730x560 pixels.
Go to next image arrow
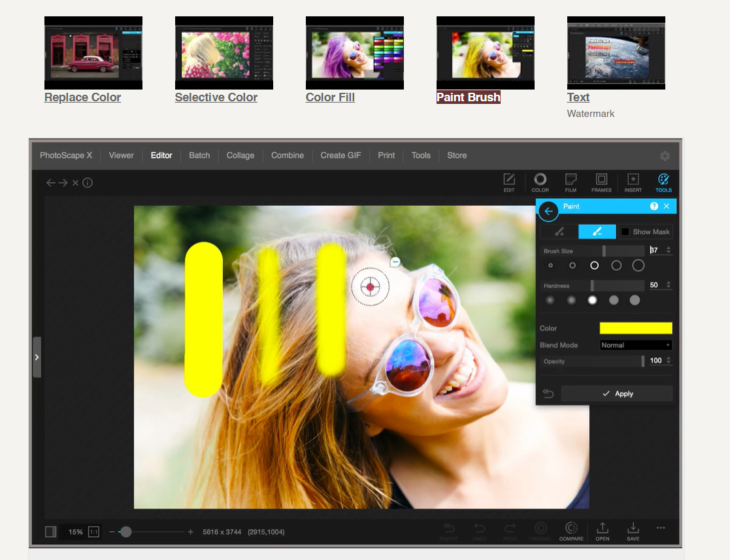[x=63, y=183]
